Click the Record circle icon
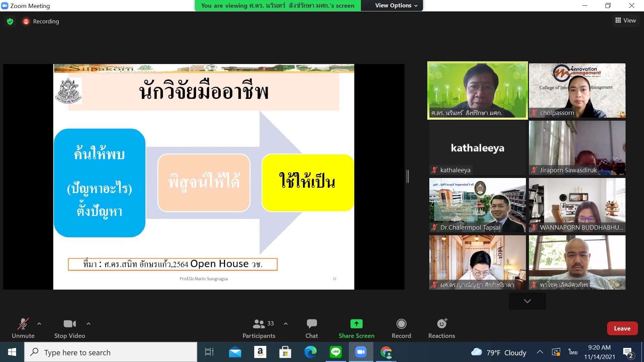This screenshot has height=362, width=644. point(401,324)
